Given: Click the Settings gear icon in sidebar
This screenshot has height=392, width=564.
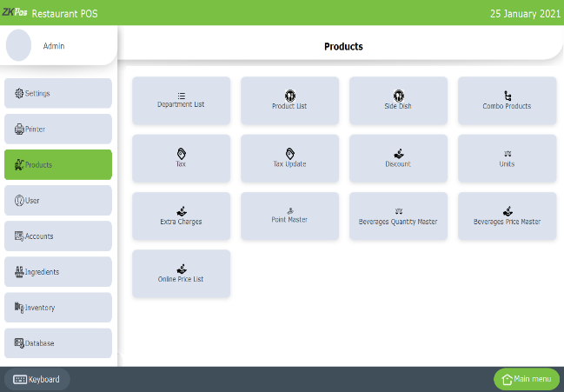Looking at the screenshot, I should point(19,94).
